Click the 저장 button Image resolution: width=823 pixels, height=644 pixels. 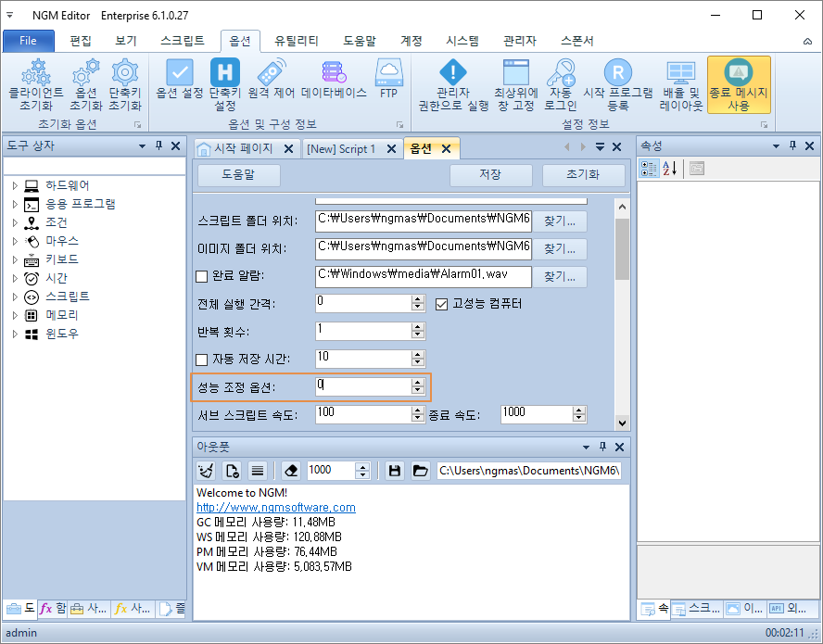(490, 174)
